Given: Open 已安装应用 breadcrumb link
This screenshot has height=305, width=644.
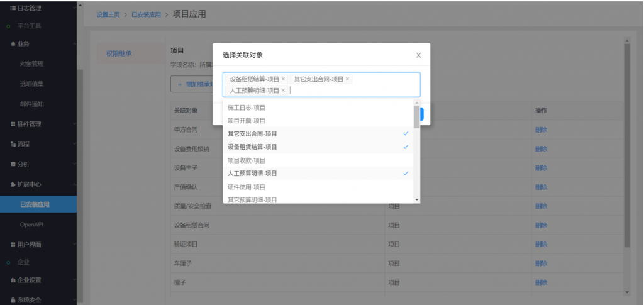Looking at the screenshot, I should click(146, 14).
